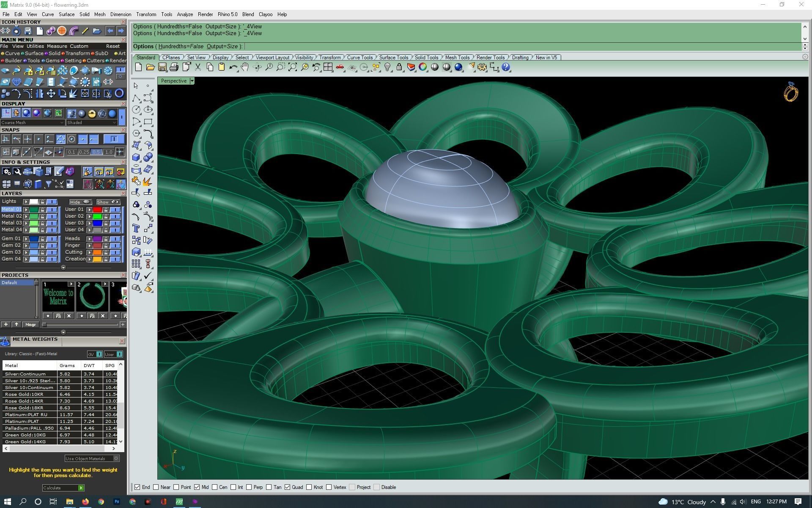Open the gear Options icon in toolbar
Viewport: 812px width, 508px height.
tap(482, 67)
